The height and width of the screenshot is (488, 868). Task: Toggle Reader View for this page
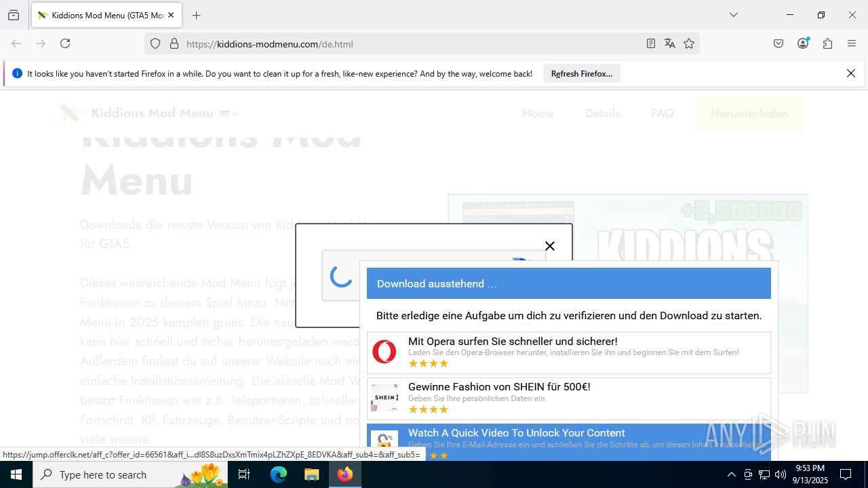click(651, 44)
